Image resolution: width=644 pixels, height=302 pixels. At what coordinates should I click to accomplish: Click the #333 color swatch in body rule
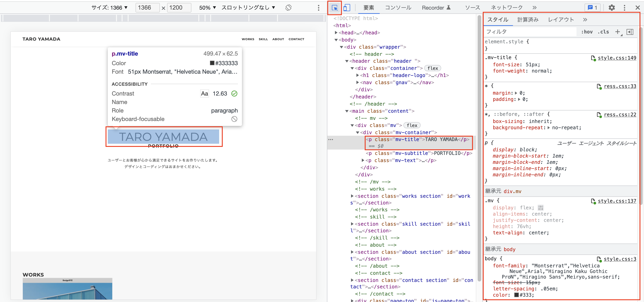click(x=517, y=295)
